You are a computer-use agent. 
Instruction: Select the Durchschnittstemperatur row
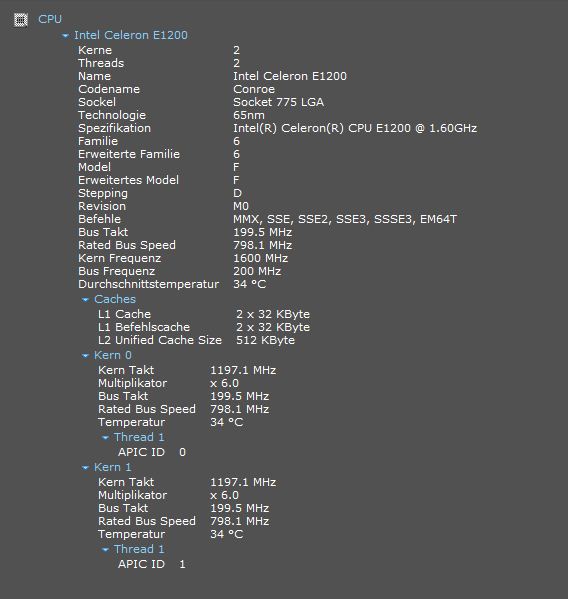(x=172, y=284)
